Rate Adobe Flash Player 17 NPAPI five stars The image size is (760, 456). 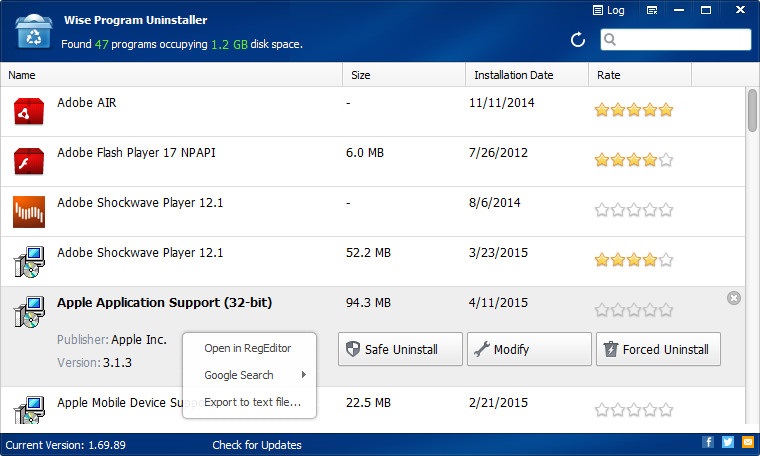(x=666, y=160)
